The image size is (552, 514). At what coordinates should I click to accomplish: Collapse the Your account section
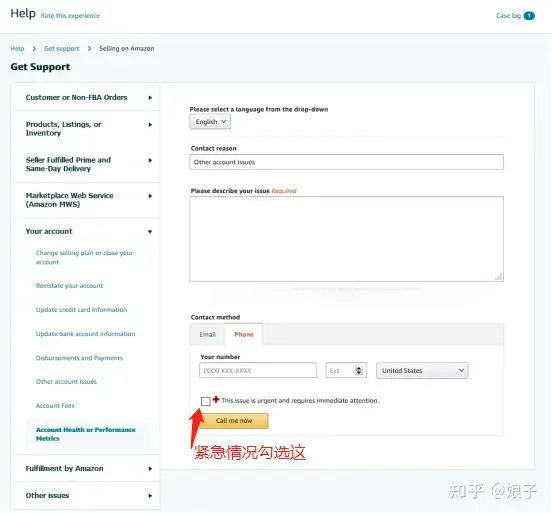coord(86,231)
